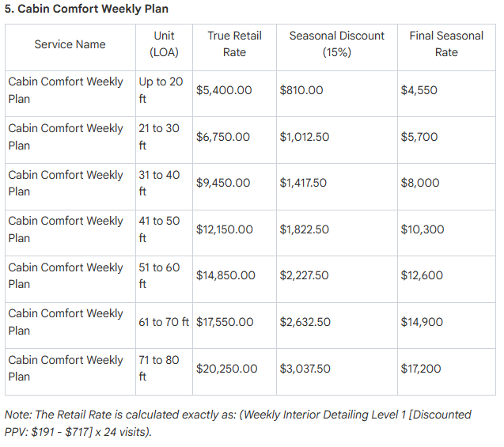Click the "61 to 70 ft" unit cell

pos(164,322)
